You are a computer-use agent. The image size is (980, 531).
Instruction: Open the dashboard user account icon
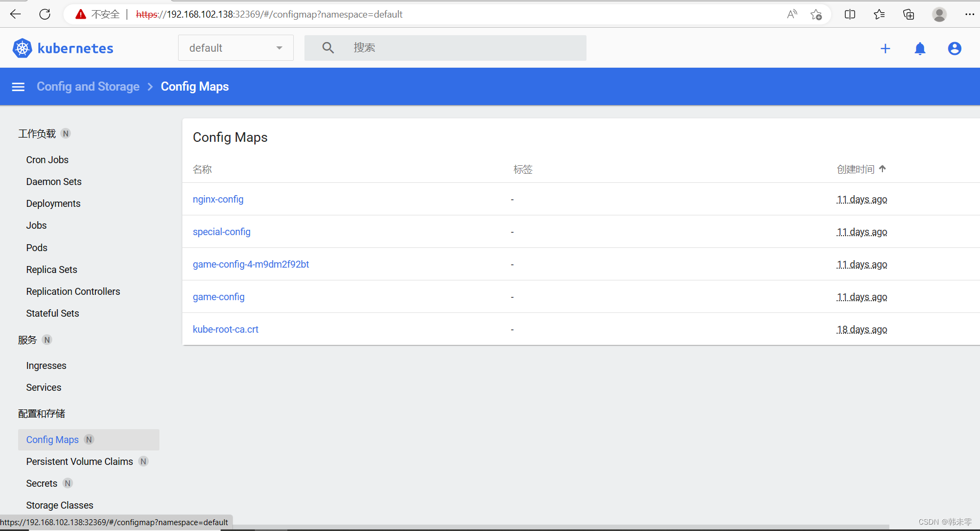954,48
